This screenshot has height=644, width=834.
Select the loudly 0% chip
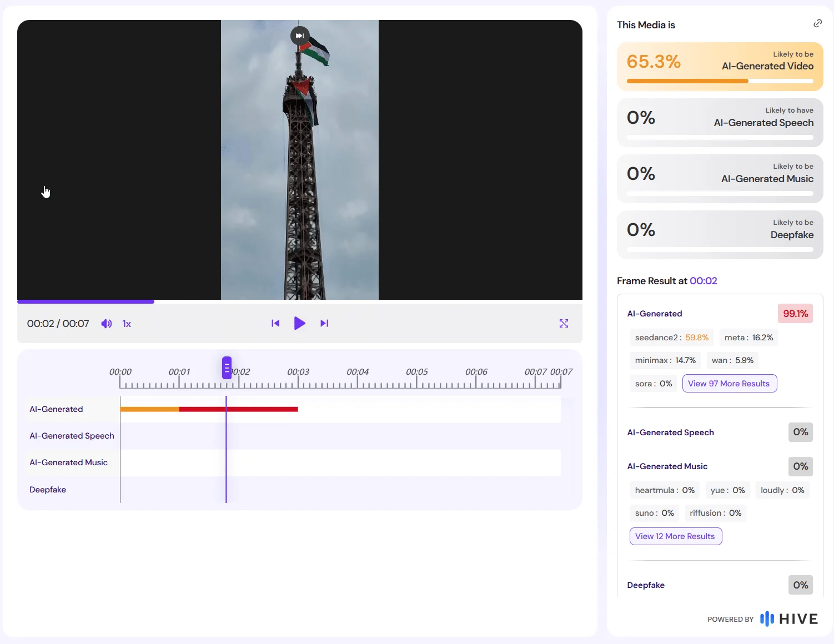pyautogui.click(x=782, y=490)
